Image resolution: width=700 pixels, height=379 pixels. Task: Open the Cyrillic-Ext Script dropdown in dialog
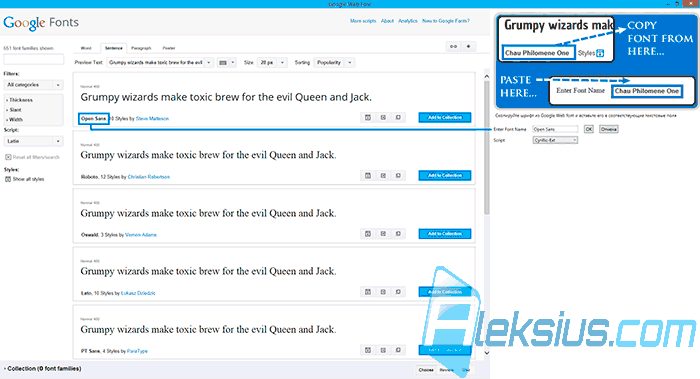[555, 140]
